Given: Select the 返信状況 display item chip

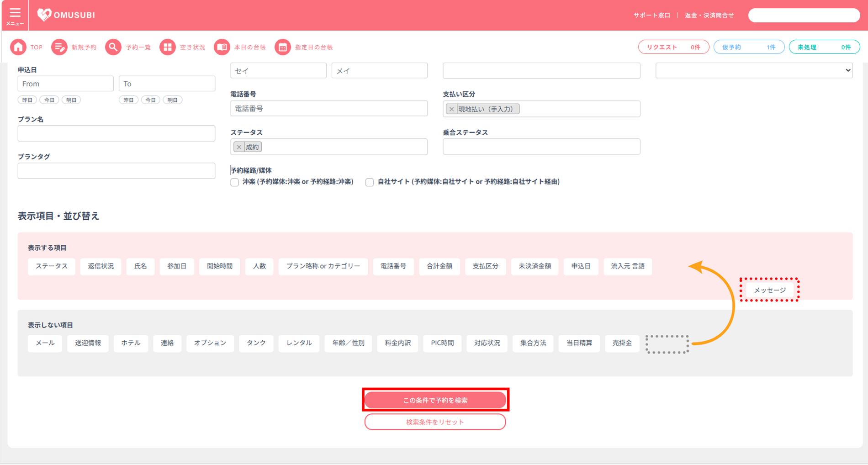Looking at the screenshot, I should 101,266.
